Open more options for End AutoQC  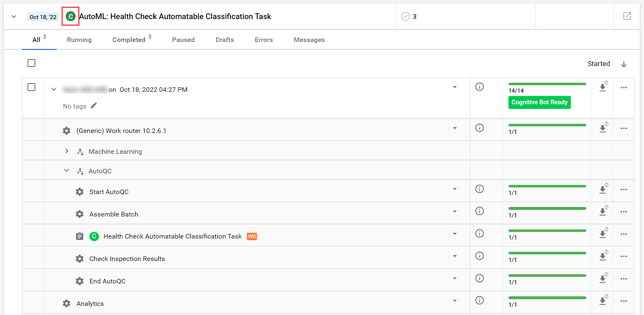click(624, 278)
